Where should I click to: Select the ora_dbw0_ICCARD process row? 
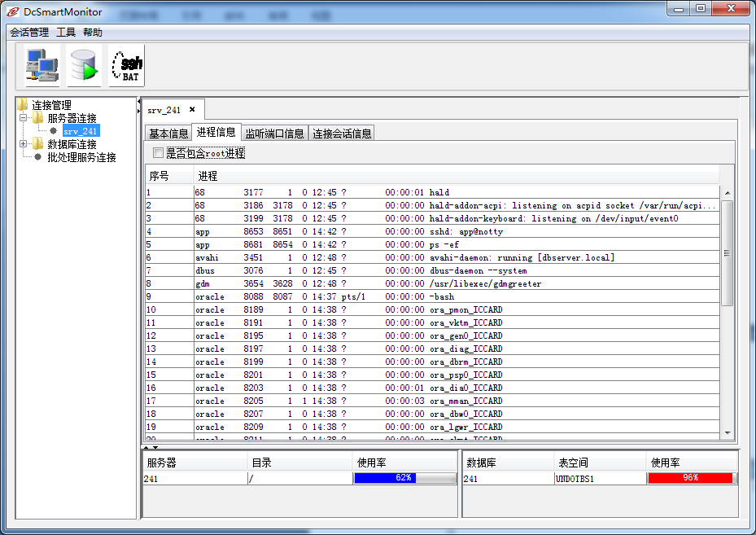(x=432, y=414)
